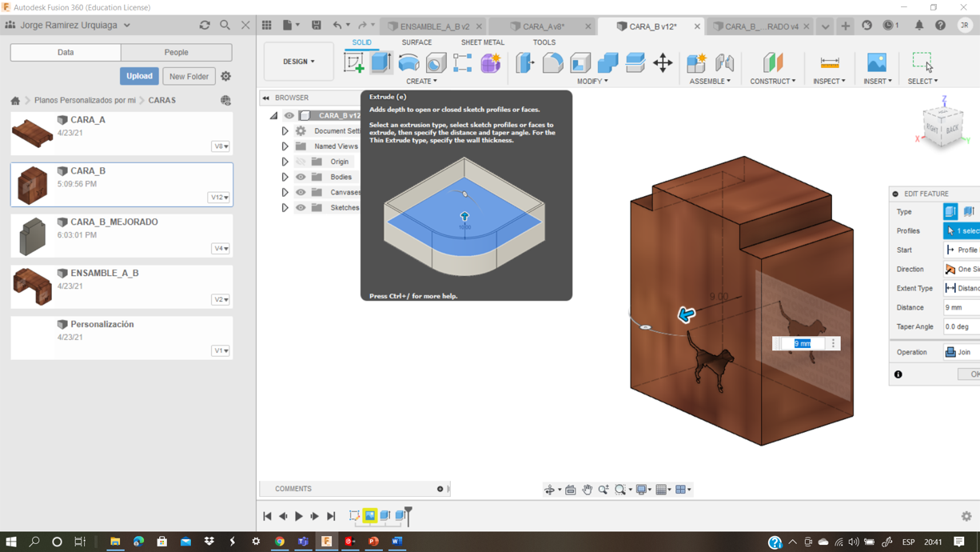This screenshot has height=552, width=980.
Task: Expand the Named Views tree node
Action: (285, 146)
